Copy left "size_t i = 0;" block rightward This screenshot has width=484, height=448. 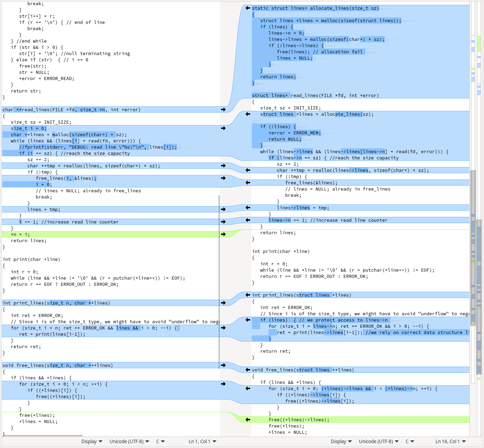223,129
